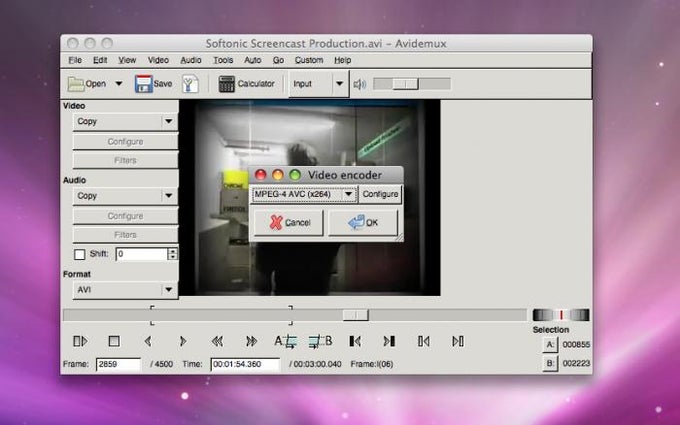This screenshot has width=680, height=425.
Task: Open the Tools menu
Action: click(223, 60)
